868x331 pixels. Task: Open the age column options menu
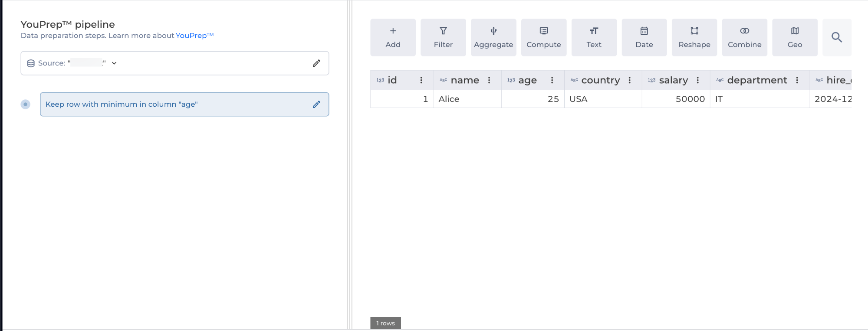click(552, 80)
